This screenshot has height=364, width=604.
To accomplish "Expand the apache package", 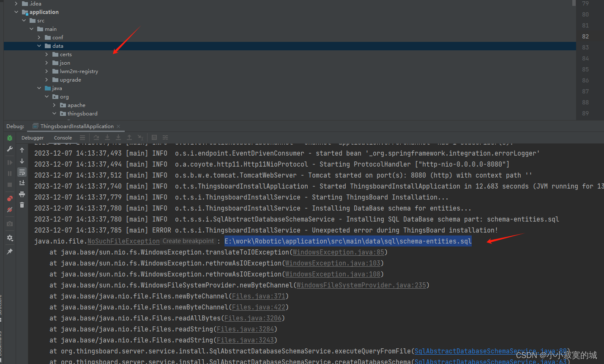I will pos(54,105).
